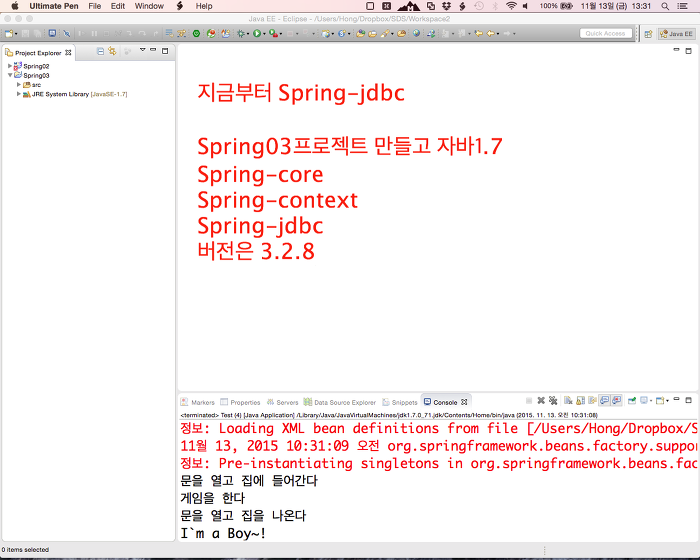Click Skip All Breakpoints icon
Screen dimensions: 700x560
67,33
